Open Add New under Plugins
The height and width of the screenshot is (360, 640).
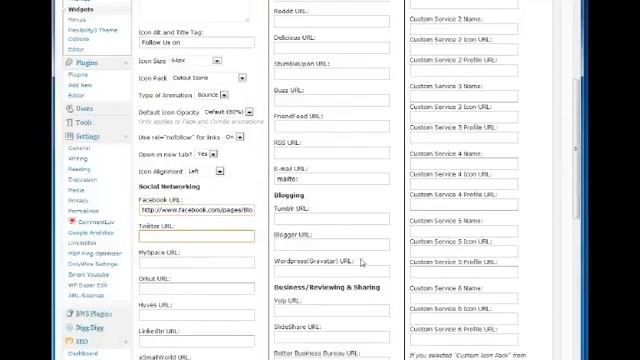click(80, 85)
